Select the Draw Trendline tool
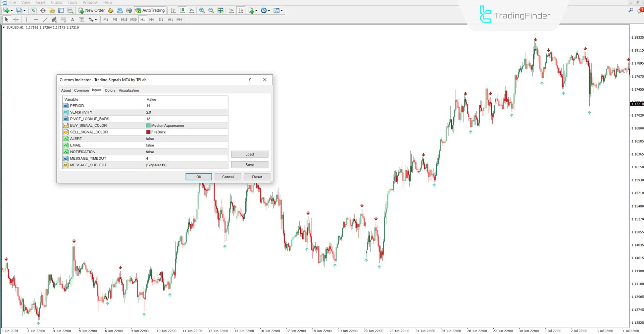The height and width of the screenshot is (334, 644). coord(45,19)
